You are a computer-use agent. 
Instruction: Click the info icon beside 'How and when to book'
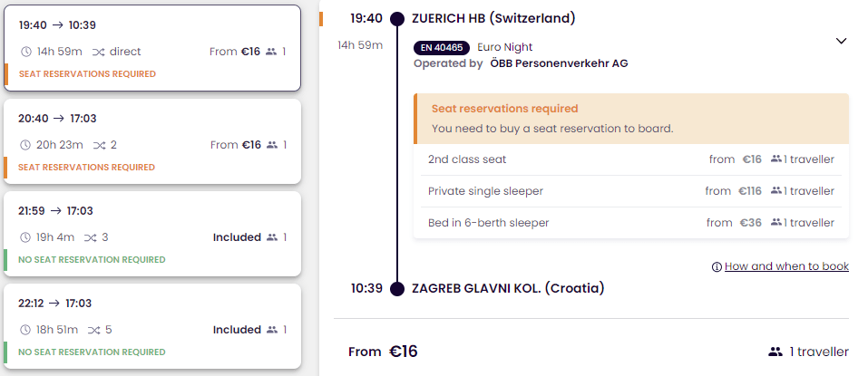pyautogui.click(x=717, y=267)
